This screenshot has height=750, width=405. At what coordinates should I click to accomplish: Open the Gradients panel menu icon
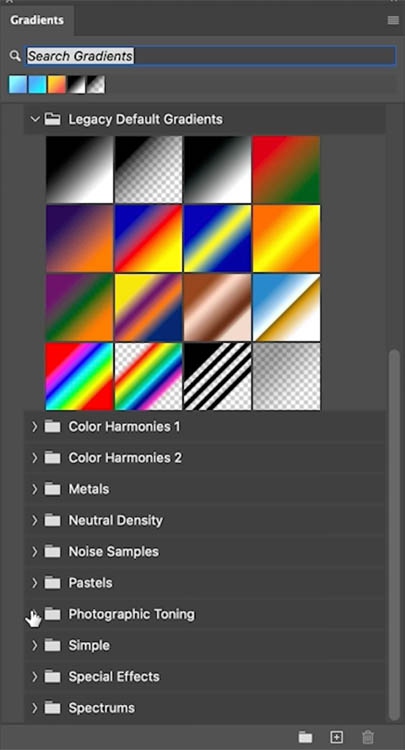click(x=393, y=20)
